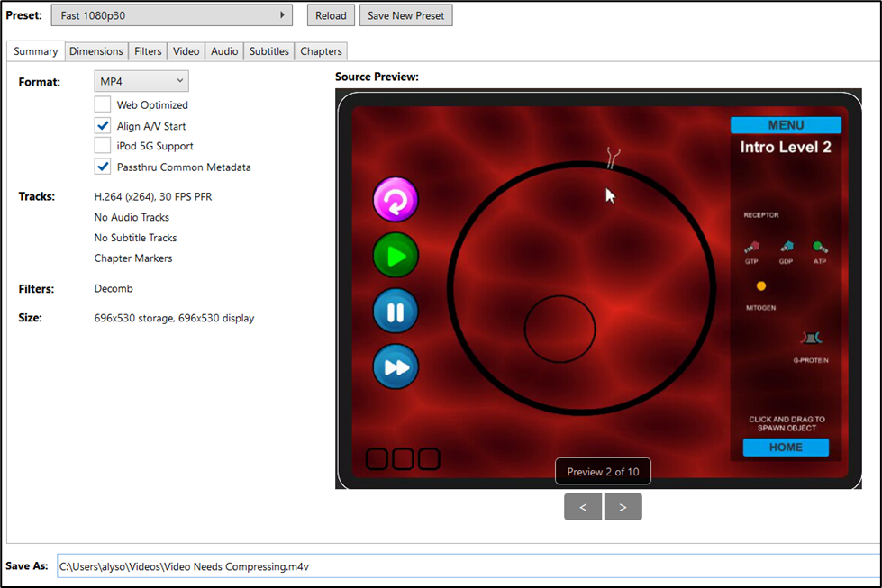The height and width of the screenshot is (588, 882).
Task: Open the Fast 1080p30 preset list
Action: [x=171, y=14]
